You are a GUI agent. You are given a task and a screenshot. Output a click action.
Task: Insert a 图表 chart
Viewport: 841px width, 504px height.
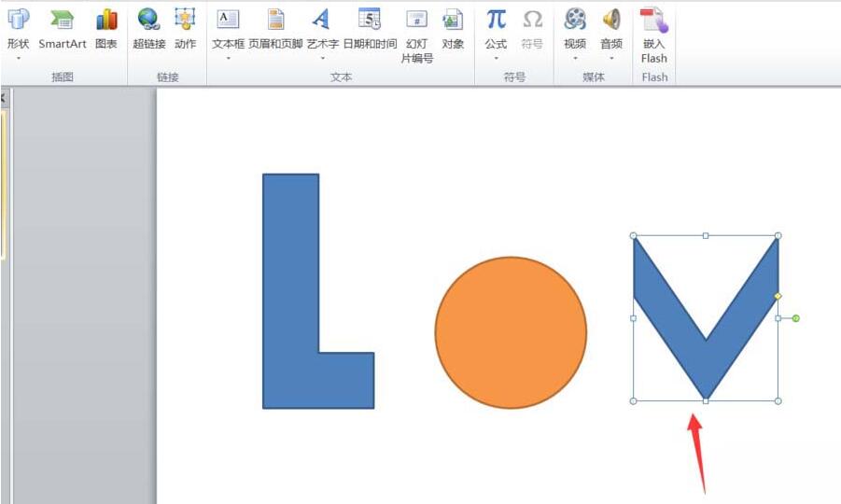106,30
